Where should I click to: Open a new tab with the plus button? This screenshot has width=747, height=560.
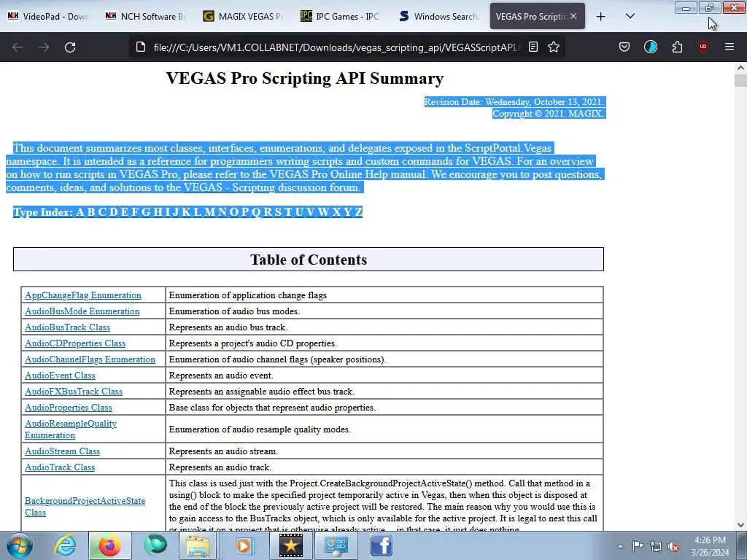click(601, 17)
